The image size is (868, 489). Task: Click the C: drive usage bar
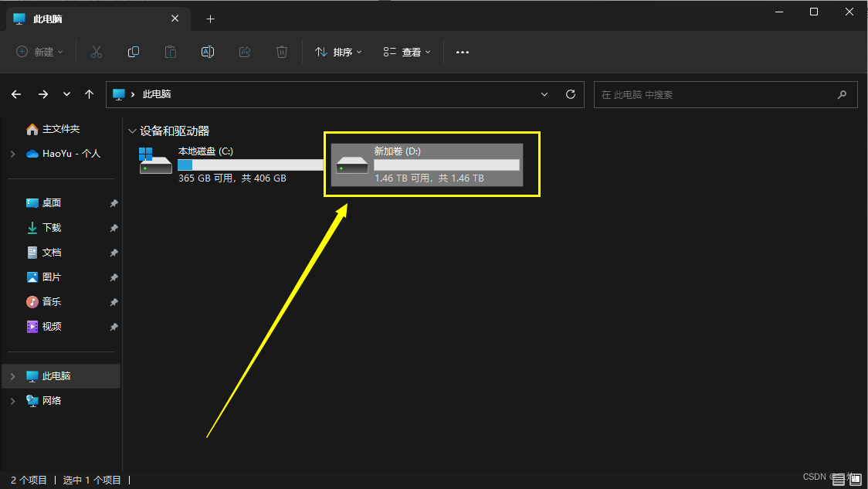pyautogui.click(x=251, y=165)
